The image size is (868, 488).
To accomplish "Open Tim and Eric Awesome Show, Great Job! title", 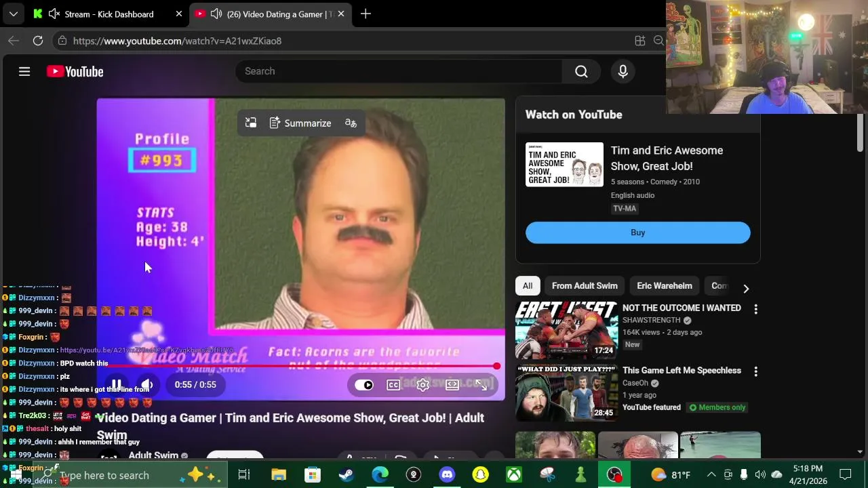I will [x=667, y=158].
